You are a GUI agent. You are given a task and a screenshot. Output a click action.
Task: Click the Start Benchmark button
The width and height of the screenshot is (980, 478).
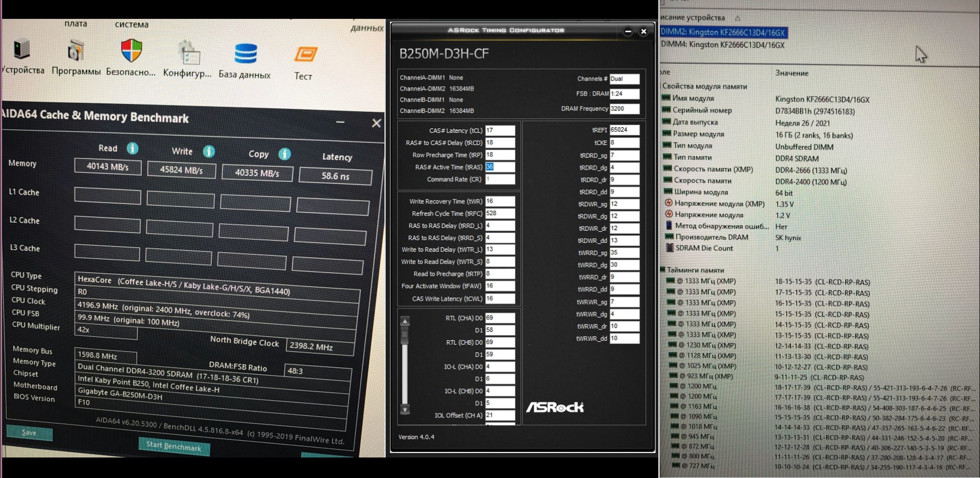174,446
